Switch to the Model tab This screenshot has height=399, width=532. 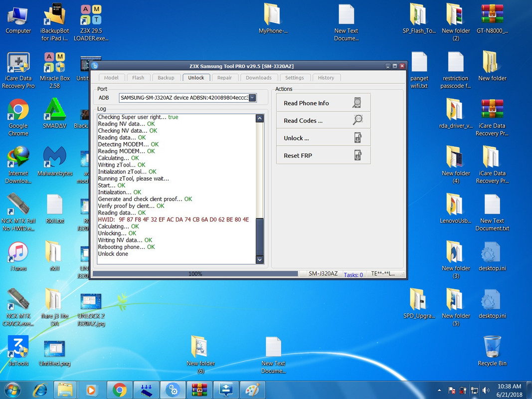(x=111, y=78)
